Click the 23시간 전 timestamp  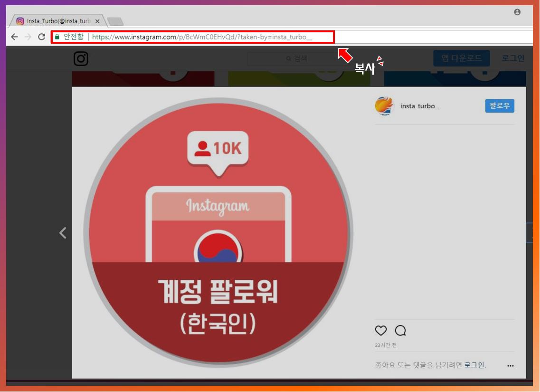pyautogui.click(x=386, y=345)
